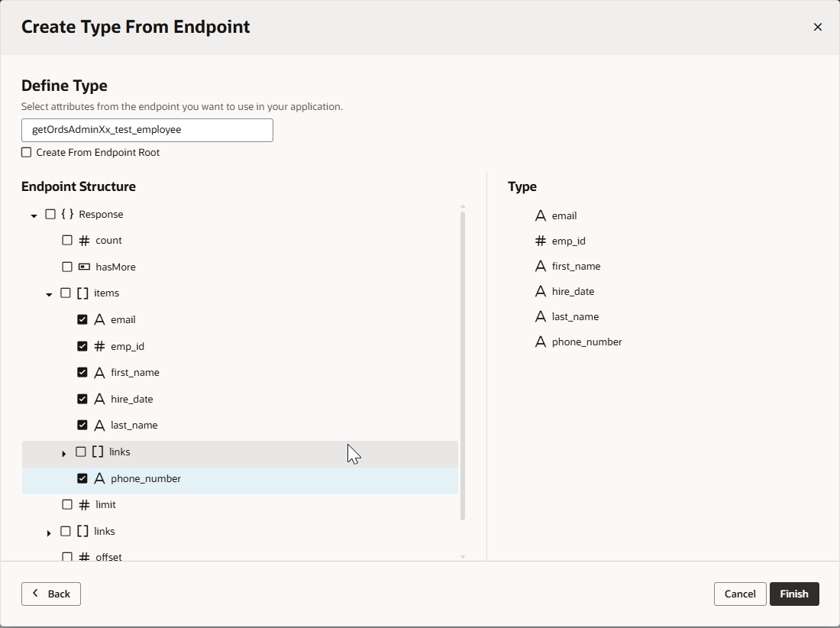This screenshot has height=628, width=840.
Task: Select first_name in the Type list
Action: pyautogui.click(x=576, y=267)
